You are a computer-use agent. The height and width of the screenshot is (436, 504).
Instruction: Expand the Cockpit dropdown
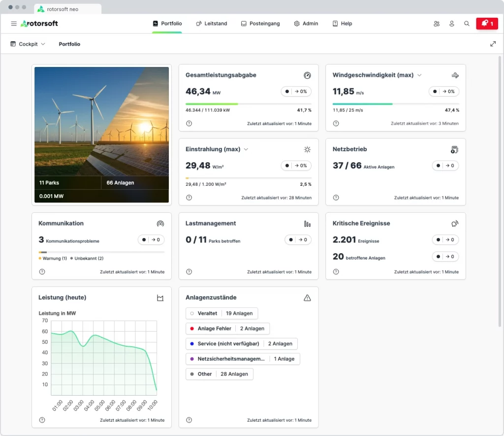click(28, 44)
